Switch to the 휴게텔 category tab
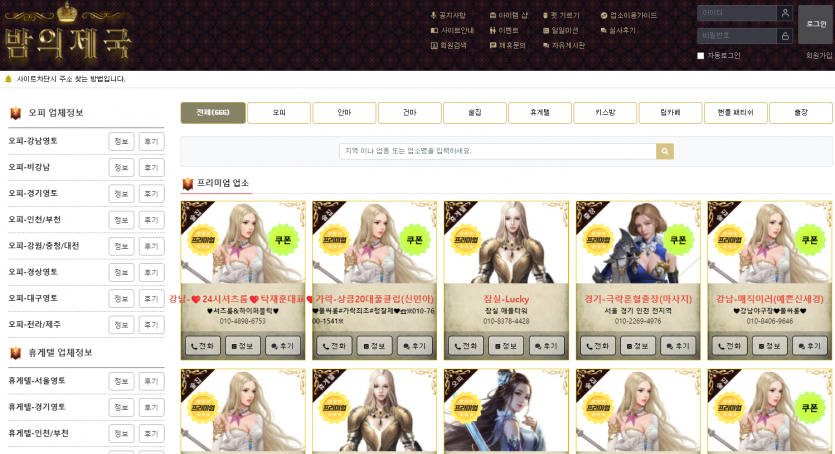 tap(540, 113)
